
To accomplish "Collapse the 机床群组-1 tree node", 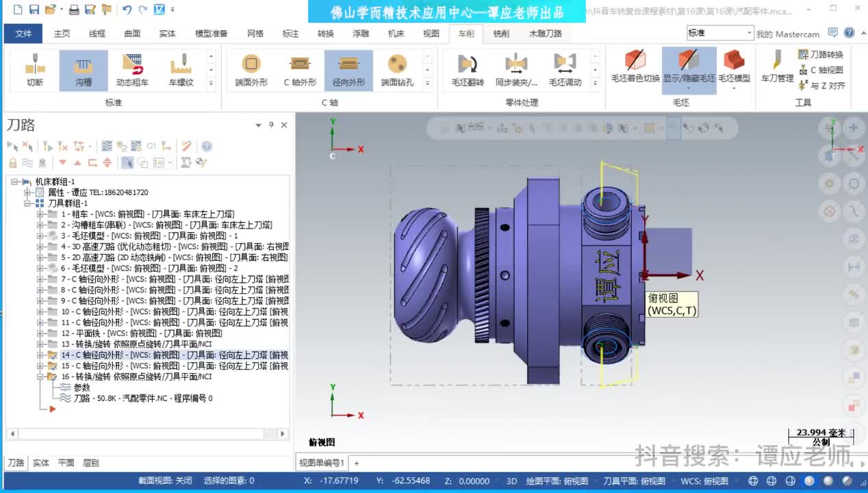I will (x=14, y=181).
